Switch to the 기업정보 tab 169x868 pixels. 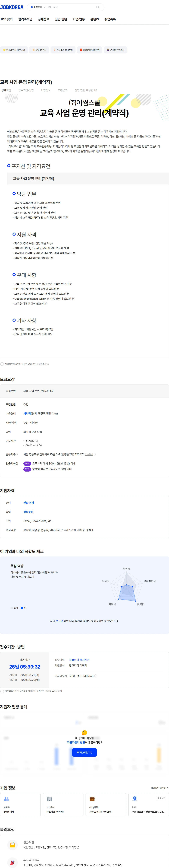46,90
